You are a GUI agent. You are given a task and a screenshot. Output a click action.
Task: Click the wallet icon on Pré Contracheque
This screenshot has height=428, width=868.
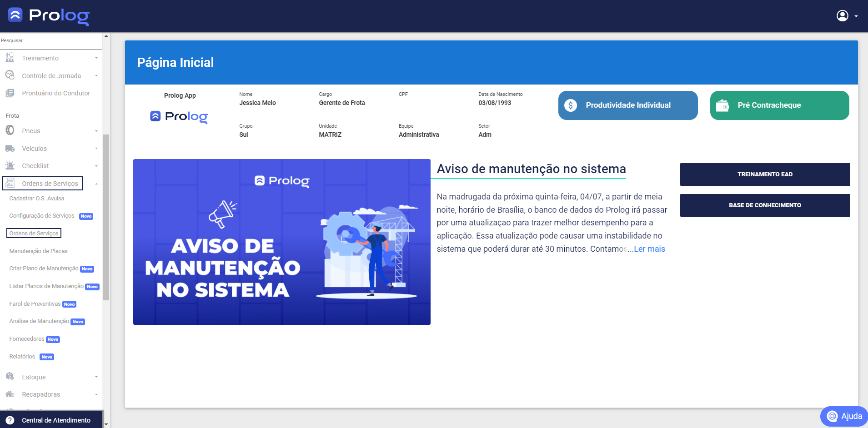[722, 105]
